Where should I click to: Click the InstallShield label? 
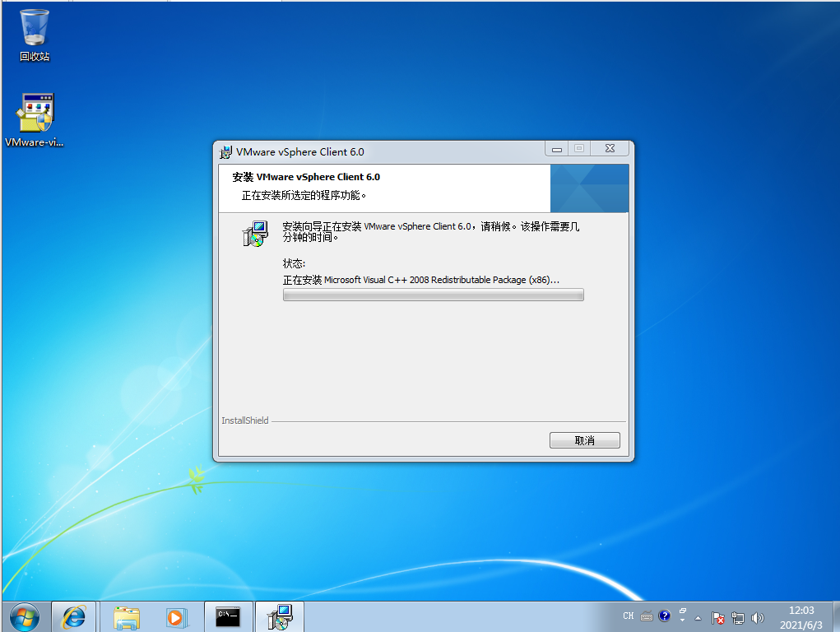[245, 421]
